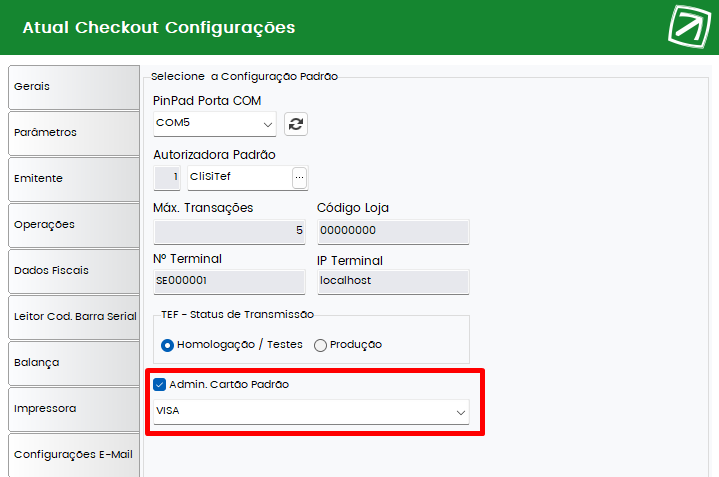
Task: Refresh the COM port list
Action: (x=296, y=124)
